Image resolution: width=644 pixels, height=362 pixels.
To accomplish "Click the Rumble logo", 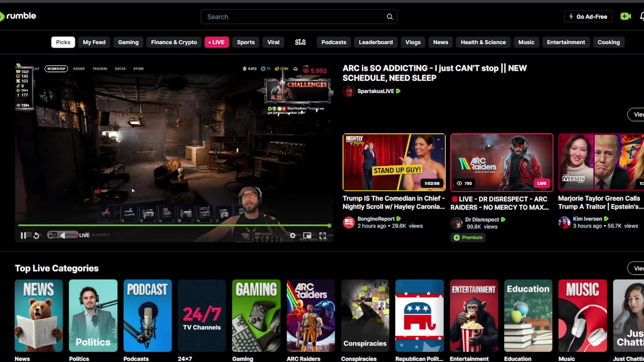I will (18, 16).
